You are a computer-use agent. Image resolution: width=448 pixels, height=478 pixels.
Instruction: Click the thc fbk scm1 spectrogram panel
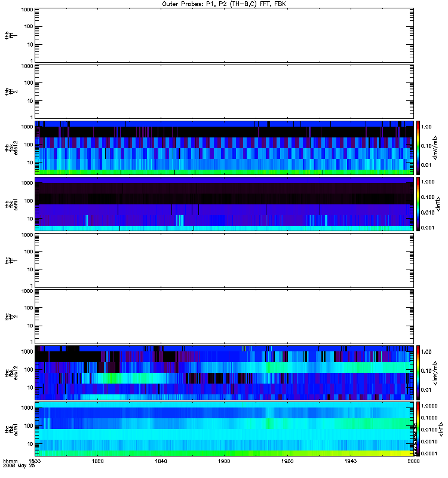coord(224,429)
